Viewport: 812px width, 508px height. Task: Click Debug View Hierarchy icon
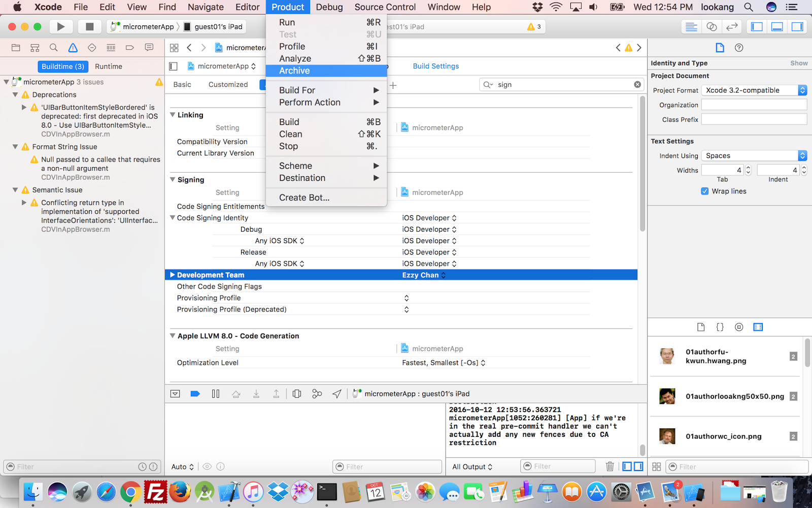[297, 394]
